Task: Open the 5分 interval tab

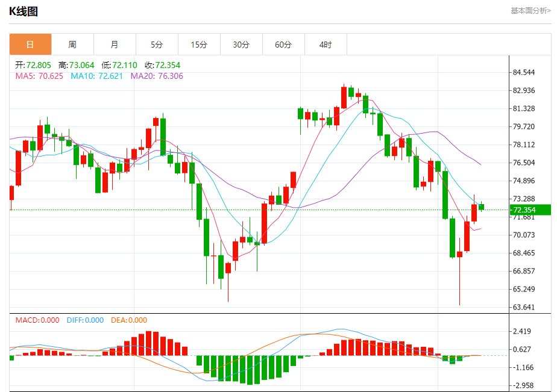Action: tap(157, 45)
